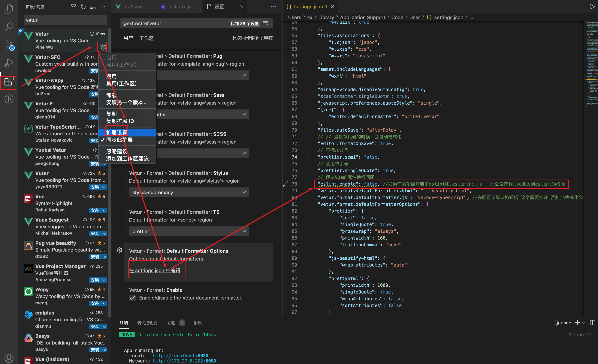The image size is (598, 364).
Task: Open the Explorer view in activity bar
Action: coord(9,9)
